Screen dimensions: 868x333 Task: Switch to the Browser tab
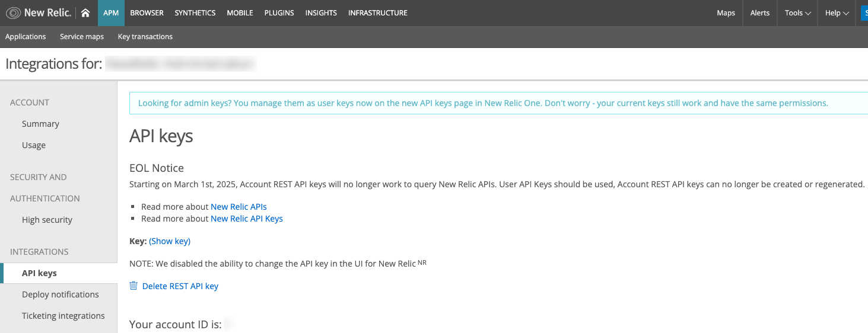pyautogui.click(x=147, y=13)
